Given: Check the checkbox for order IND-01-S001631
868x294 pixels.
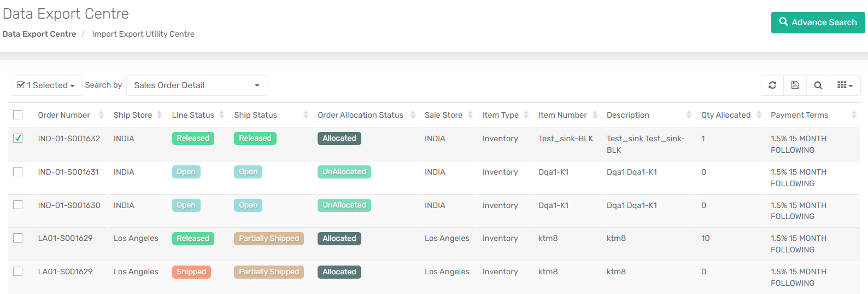Looking at the screenshot, I should click(x=18, y=171).
